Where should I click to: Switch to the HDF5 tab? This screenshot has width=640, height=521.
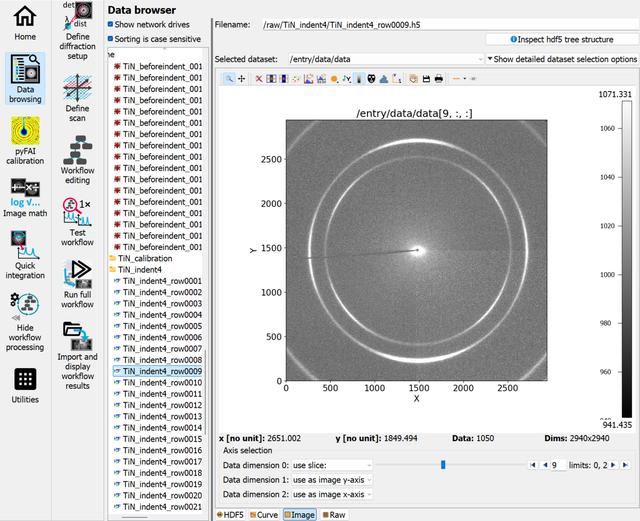pos(231,515)
